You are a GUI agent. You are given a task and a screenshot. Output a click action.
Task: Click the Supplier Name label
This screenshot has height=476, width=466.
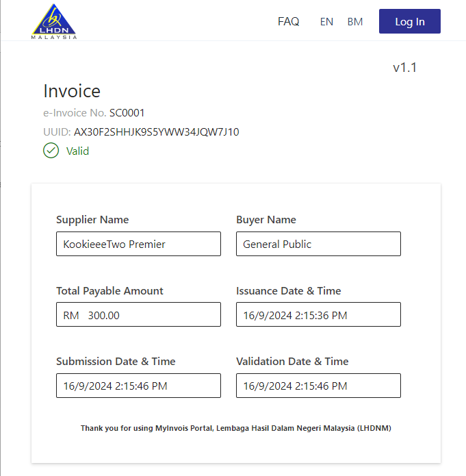tap(92, 220)
